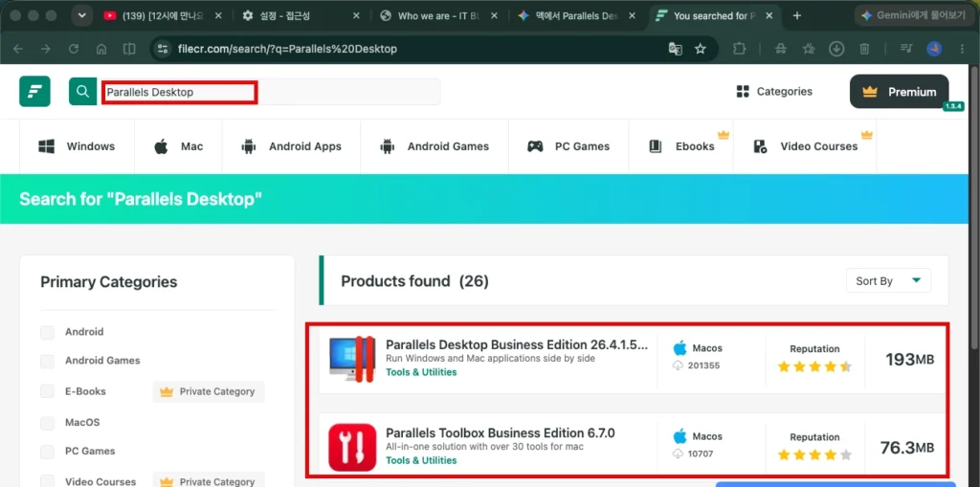Switch to the Who we are tab

[438, 16]
